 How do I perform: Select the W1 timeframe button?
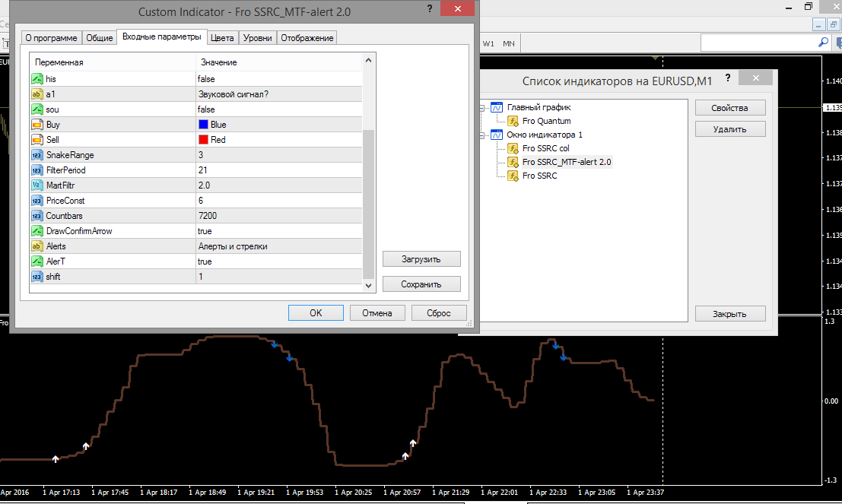[x=488, y=43]
